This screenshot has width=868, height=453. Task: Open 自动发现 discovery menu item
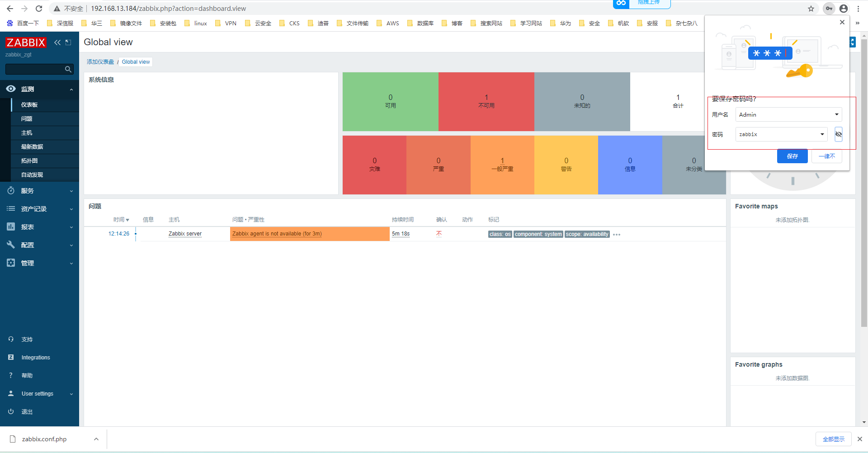(x=45, y=175)
